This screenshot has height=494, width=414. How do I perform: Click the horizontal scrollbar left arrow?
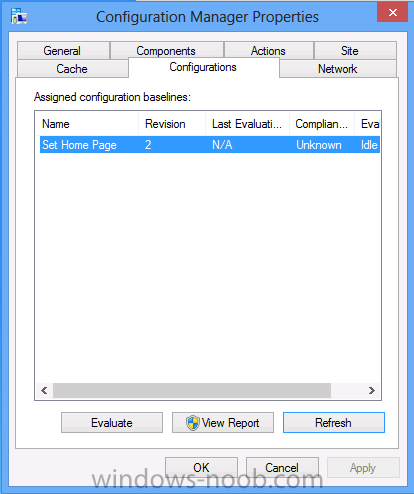(44, 390)
